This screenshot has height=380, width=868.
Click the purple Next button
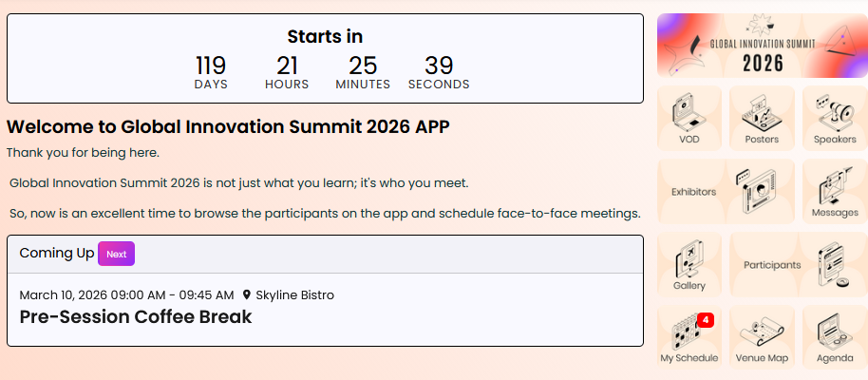pyautogui.click(x=116, y=254)
